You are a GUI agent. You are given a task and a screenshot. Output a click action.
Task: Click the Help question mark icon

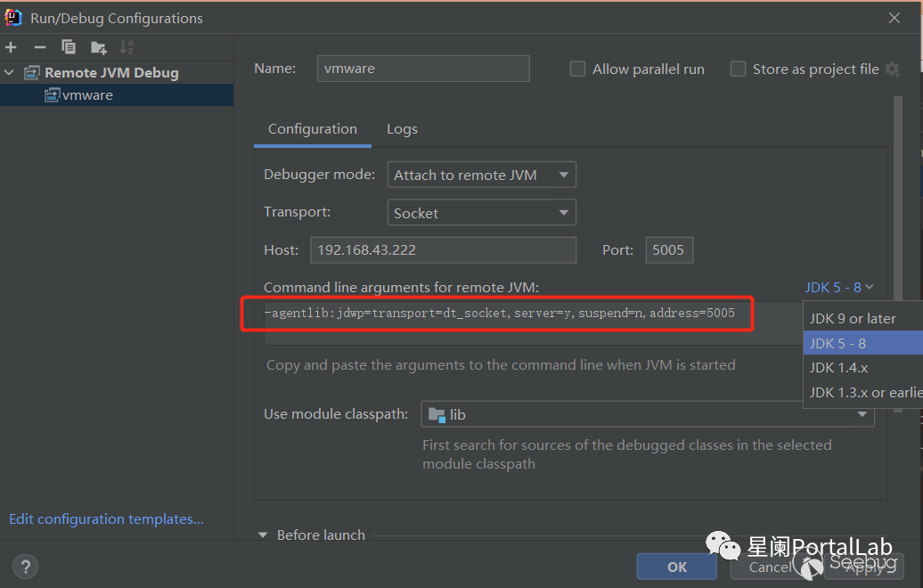(26, 567)
